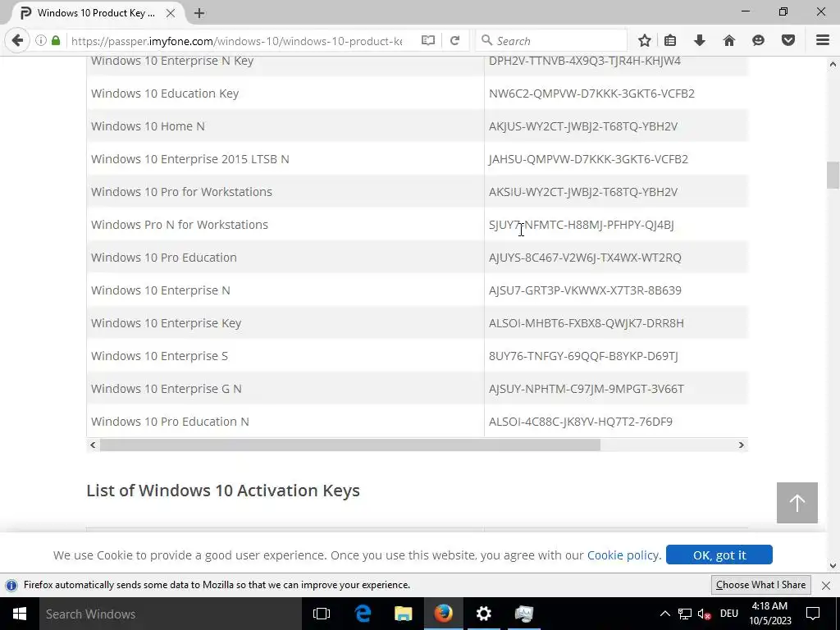Open Action Center notifications icon
The image size is (840, 630).
click(813, 614)
